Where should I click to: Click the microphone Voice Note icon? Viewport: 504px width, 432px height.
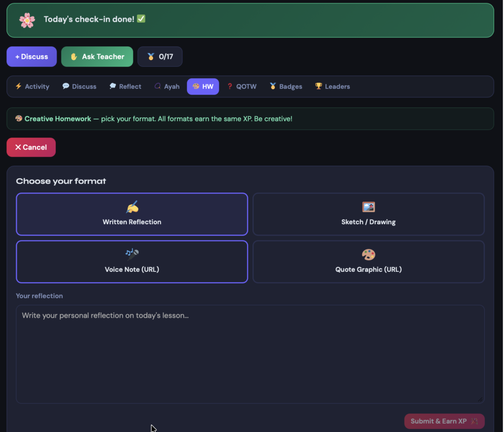[x=132, y=254]
